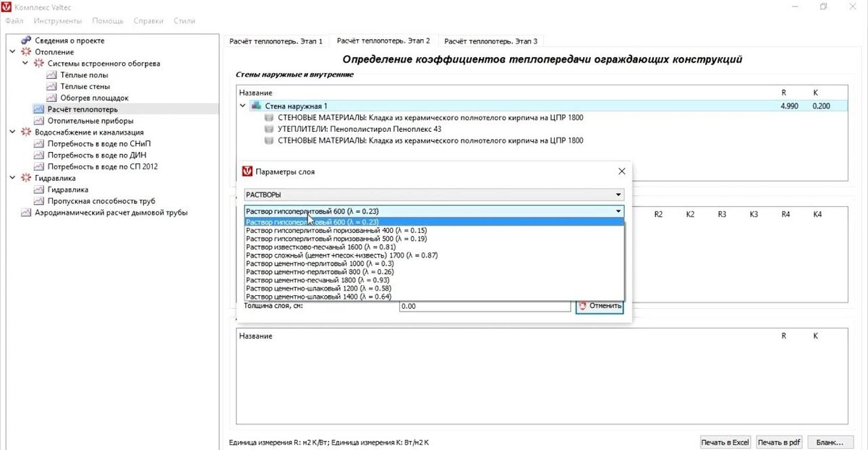Click the R value 4.990 cell
The image size is (868, 450).
pos(789,106)
